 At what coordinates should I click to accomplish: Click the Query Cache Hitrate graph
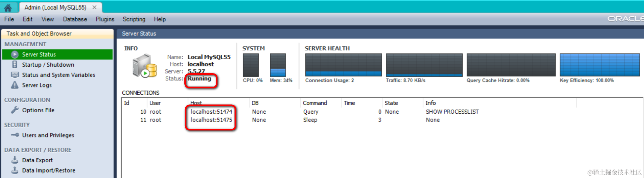[x=511, y=65]
